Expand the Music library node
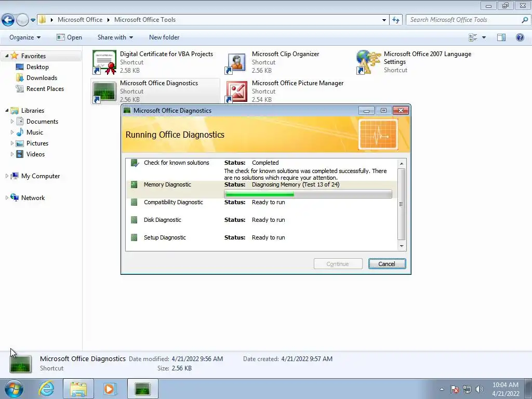This screenshot has width=532, height=399. pyautogui.click(x=12, y=132)
